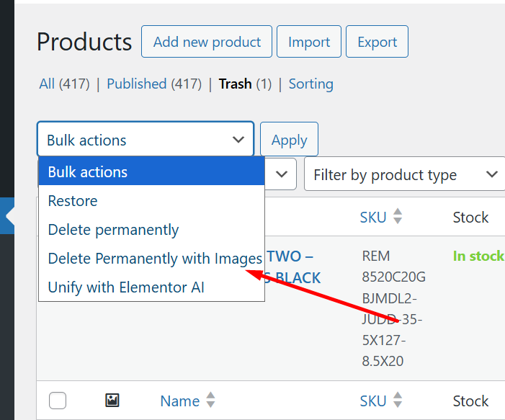Click the sort arrows beside the top SKU header

tap(398, 217)
